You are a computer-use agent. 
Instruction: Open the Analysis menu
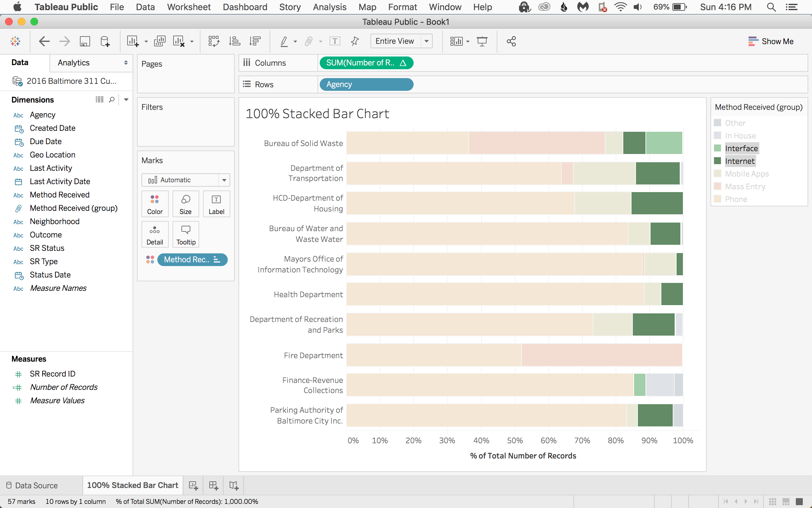330,7
